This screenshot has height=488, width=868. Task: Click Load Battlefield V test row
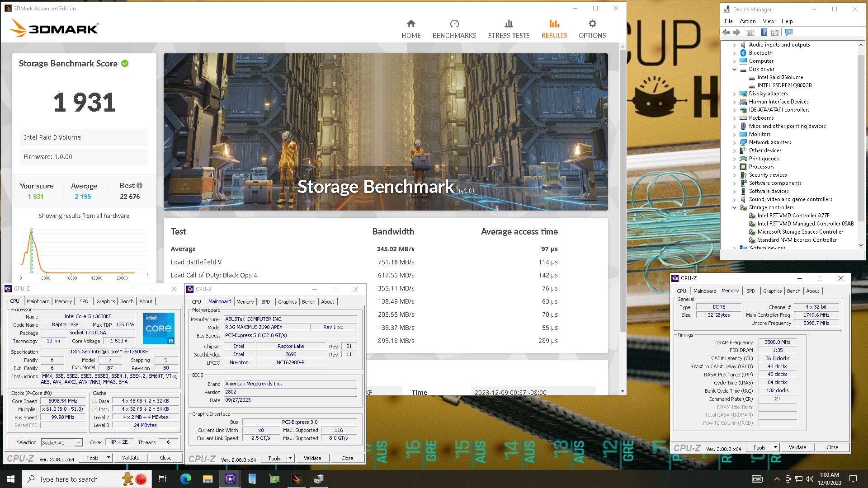(364, 262)
